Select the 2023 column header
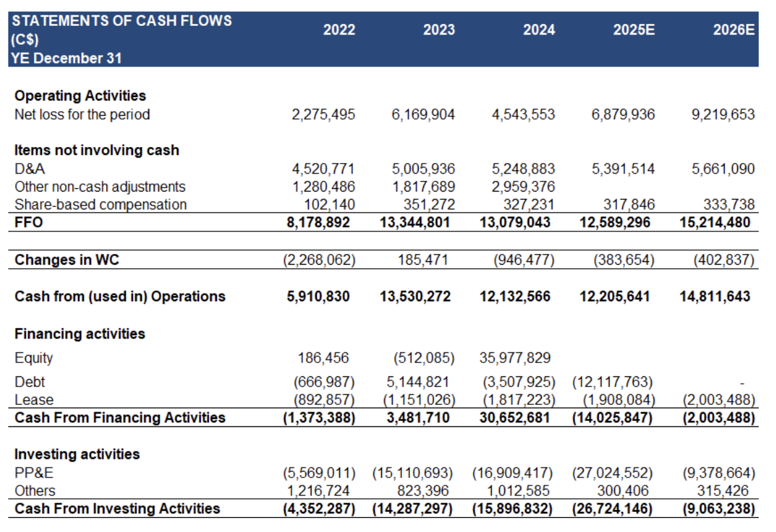The width and height of the screenshot is (776, 532). [x=439, y=30]
